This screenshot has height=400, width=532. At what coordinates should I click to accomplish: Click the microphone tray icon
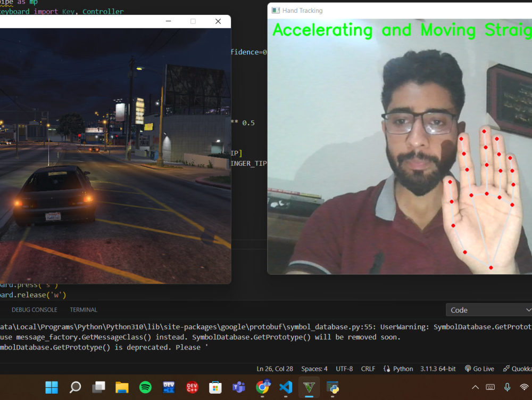point(507,387)
